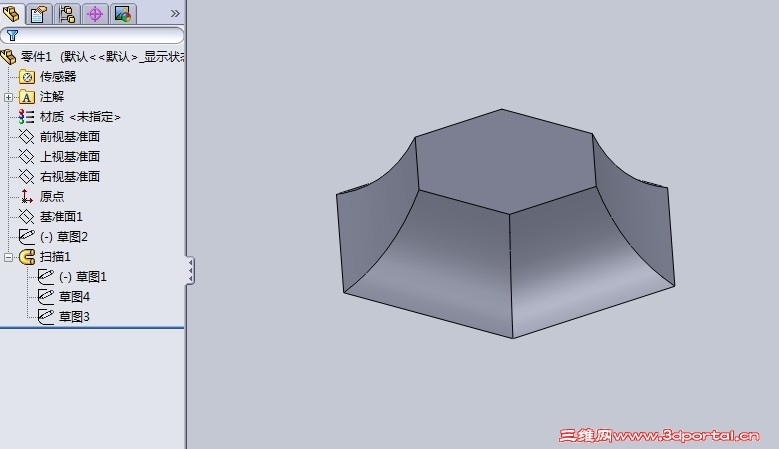Click the plane icon for 右视基准面

[26, 176]
